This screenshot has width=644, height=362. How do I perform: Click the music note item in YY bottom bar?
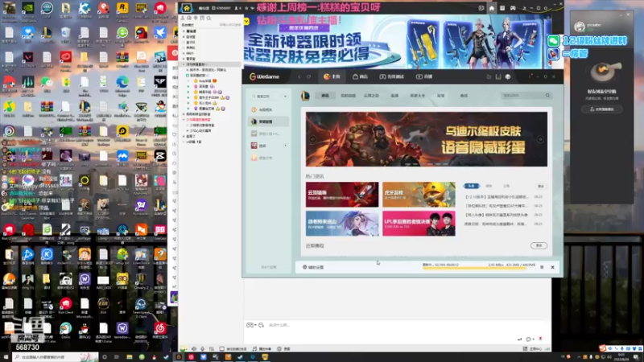click(x=261, y=349)
